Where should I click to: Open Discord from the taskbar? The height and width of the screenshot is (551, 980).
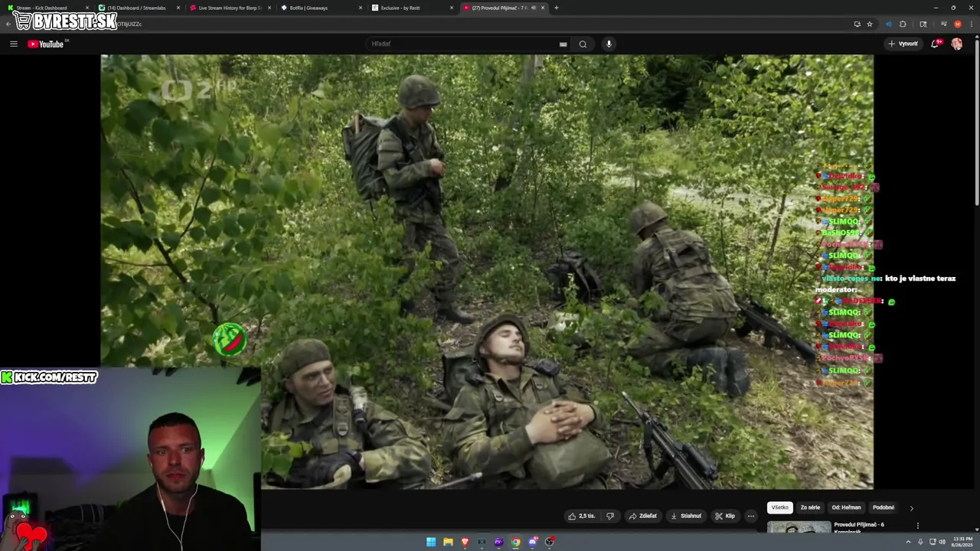point(532,542)
